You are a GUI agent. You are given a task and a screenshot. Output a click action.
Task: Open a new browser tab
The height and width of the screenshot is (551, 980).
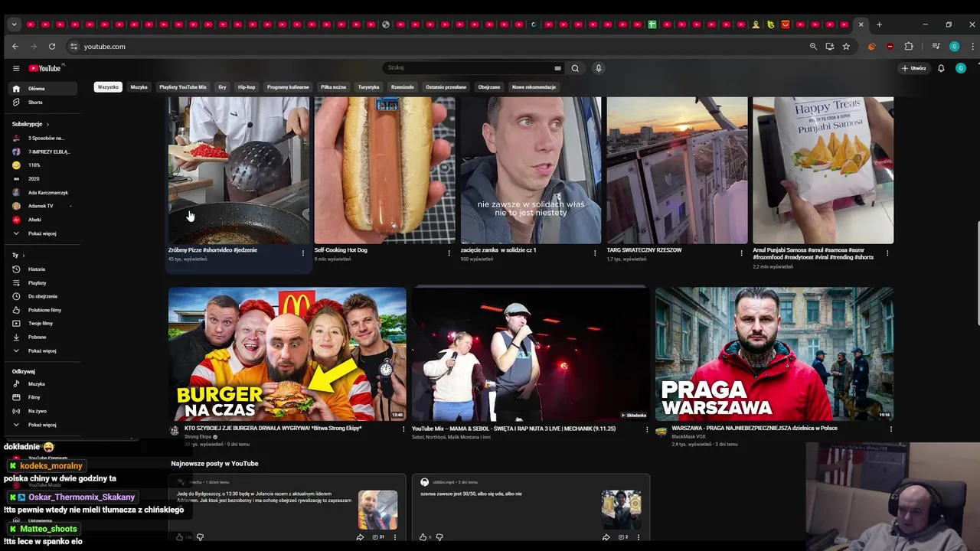[x=879, y=24]
